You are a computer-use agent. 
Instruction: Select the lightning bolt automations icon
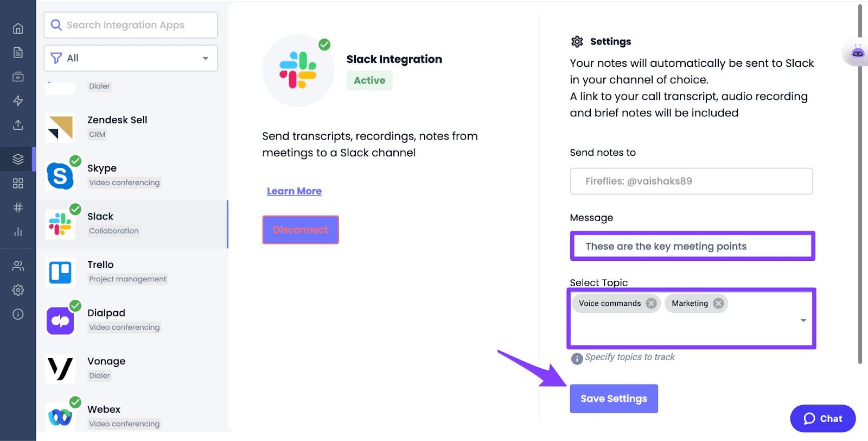coord(18,101)
